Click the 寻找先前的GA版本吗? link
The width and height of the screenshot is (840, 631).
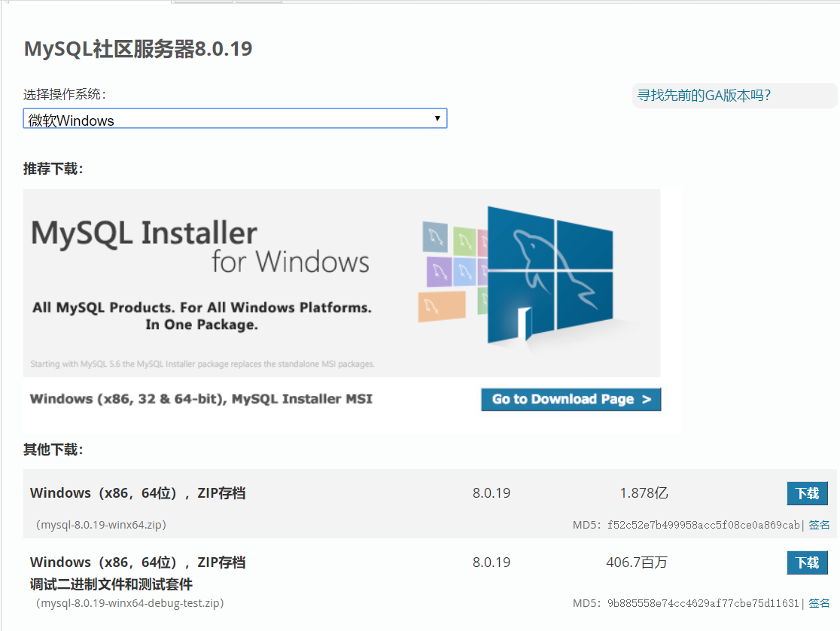pyautogui.click(x=704, y=96)
